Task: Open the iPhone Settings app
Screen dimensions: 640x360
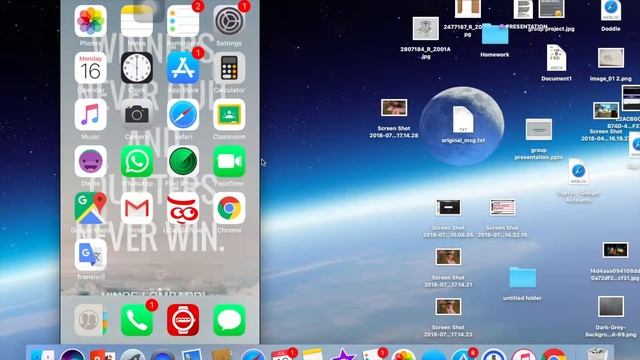Action: pyautogui.click(x=229, y=21)
